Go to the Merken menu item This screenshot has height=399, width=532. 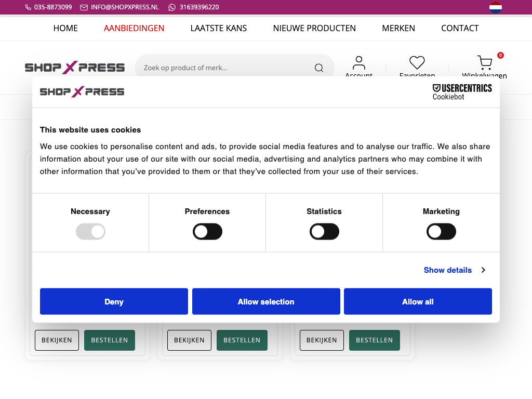[x=398, y=28]
